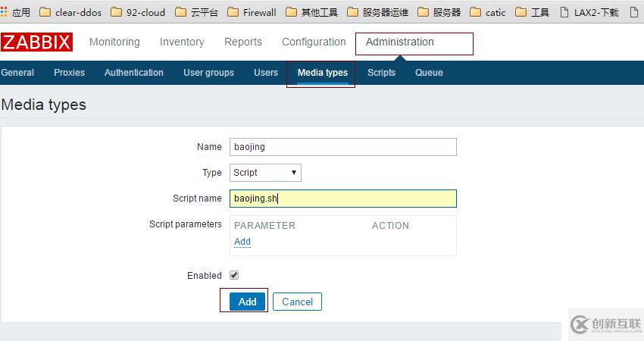Viewport: 644px width, 341px height.
Task: Go to the Inventory menu
Action: point(182,42)
